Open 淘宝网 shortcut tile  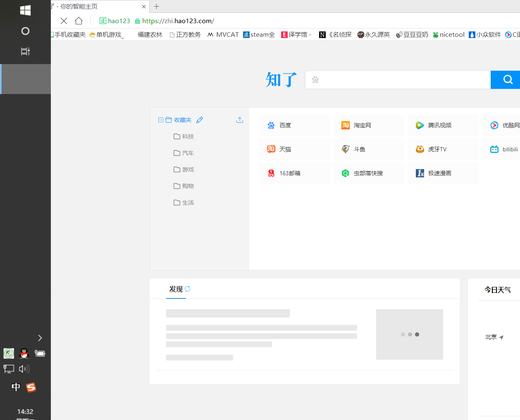(x=369, y=125)
